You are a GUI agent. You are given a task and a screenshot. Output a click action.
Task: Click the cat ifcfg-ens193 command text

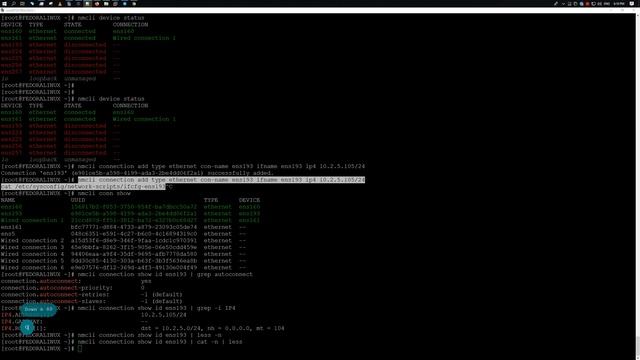pyautogui.click(x=83, y=187)
